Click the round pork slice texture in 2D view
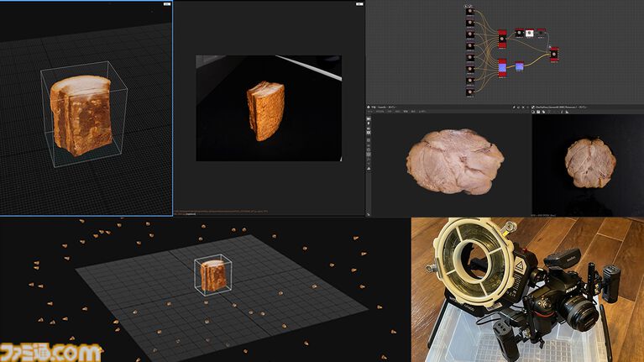Viewport: 644px width, 362px height. pyautogui.click(x=590, y=163)
